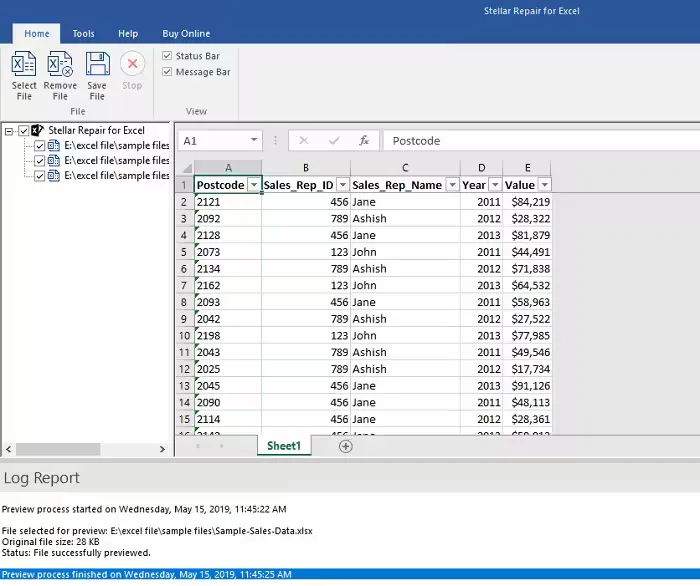Select the Sheet1 worksheet tab
Viewport: 700px width, 586px height.
284,446
